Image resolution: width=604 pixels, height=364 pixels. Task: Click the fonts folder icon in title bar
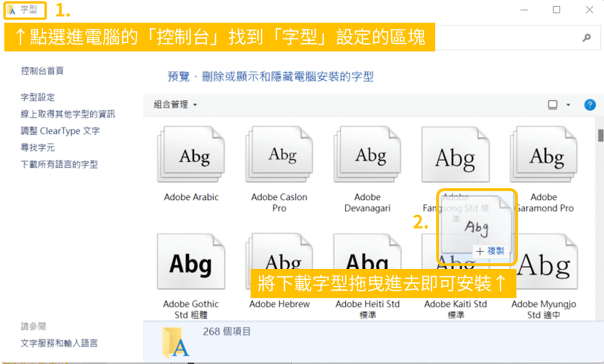coord(12,10)
